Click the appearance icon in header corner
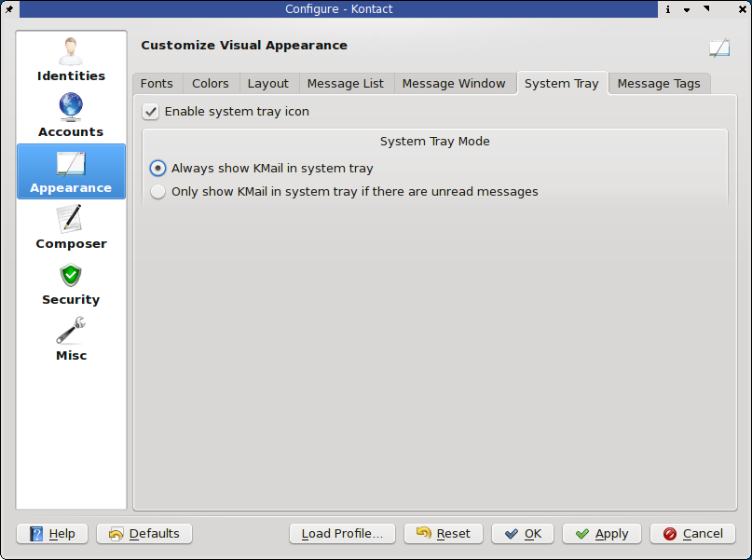752x560 pixels. click(718, 48)
